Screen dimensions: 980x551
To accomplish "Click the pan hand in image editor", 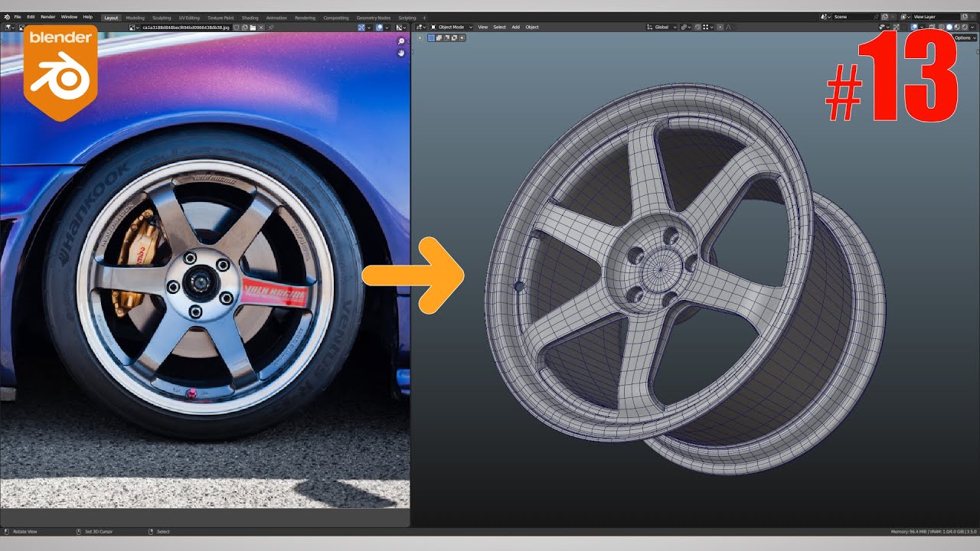I will click(x=401, y=53).
